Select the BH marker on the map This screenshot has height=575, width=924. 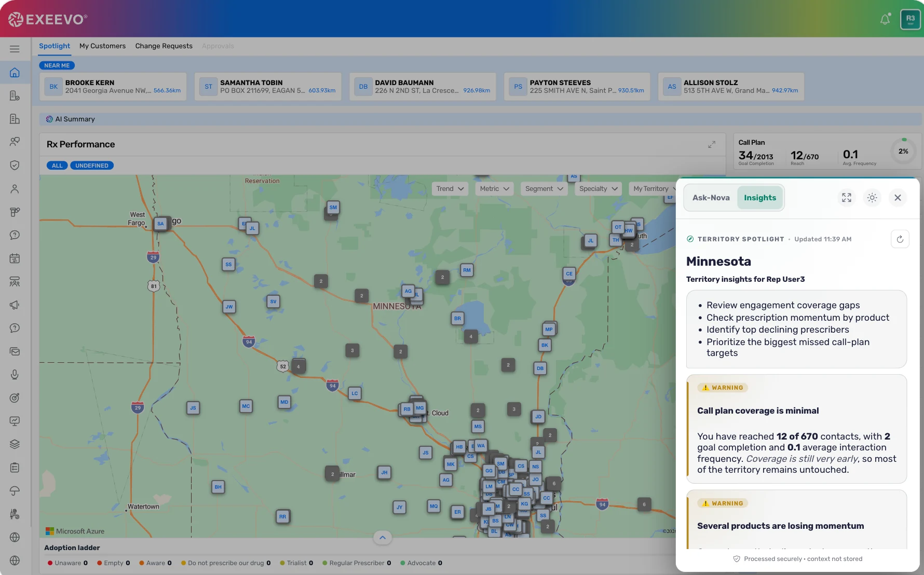(x=218, y=487)
